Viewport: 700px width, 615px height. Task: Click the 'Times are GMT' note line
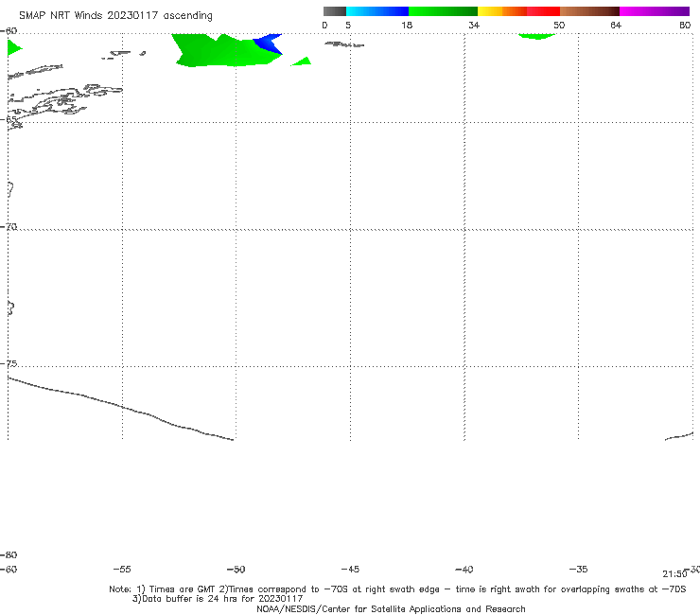pos(397,589)
